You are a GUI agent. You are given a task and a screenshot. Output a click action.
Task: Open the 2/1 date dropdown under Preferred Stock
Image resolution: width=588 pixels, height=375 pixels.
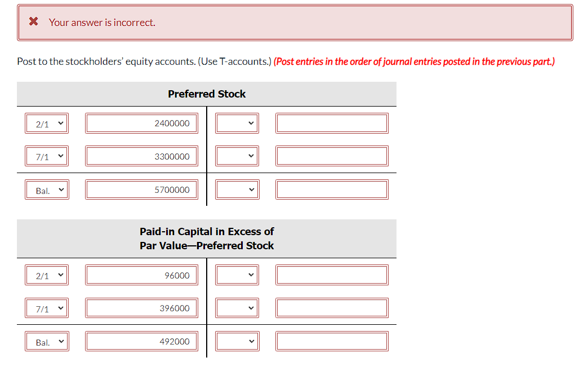click(x=47, y=123)
